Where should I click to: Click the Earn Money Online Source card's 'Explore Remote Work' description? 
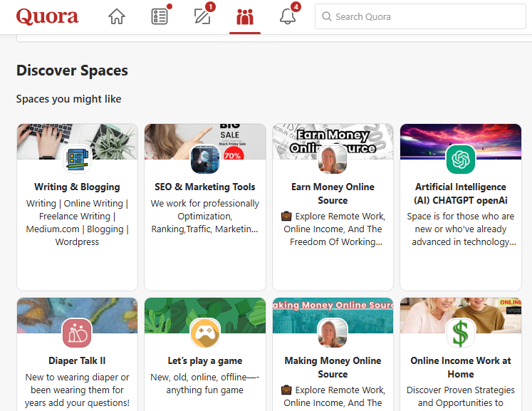coord(333,229)
